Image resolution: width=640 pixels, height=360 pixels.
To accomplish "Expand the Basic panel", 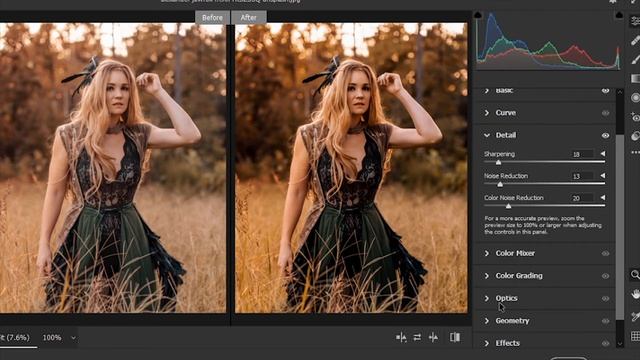I will point(487,90).
